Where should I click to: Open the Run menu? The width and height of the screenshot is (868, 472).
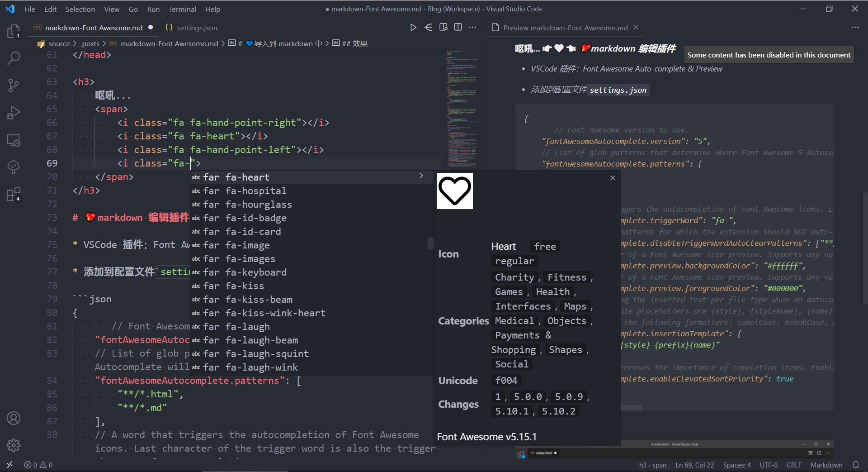153,9
